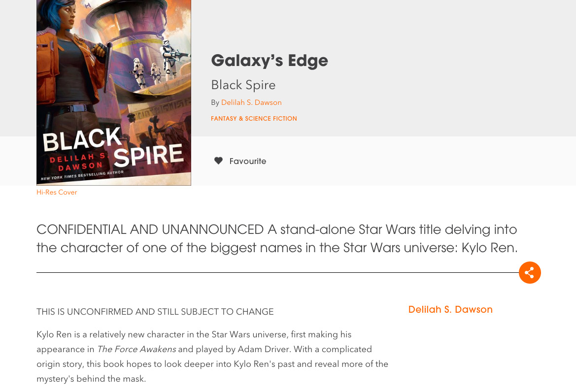Browse the Fantasy & Science Fiction category

254,119
